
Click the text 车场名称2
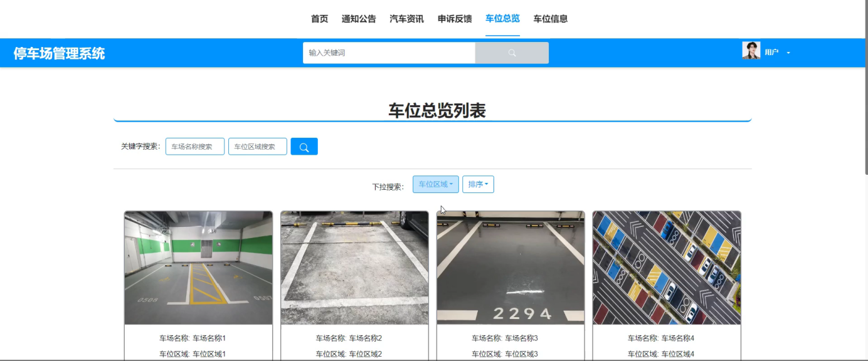tap(366, 338)
